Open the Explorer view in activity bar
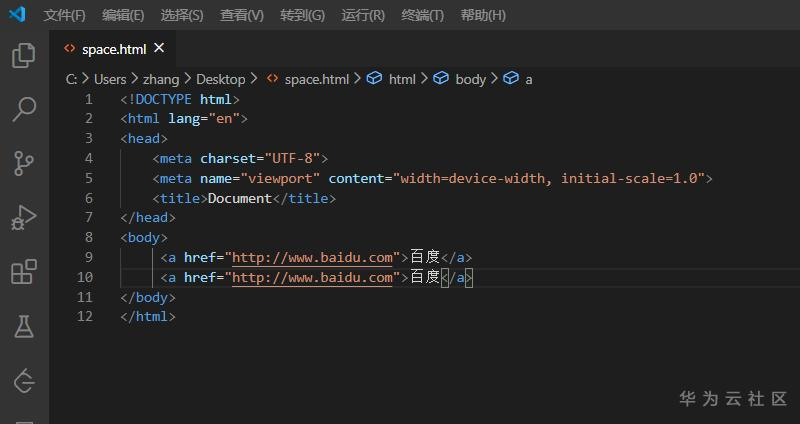 (23, 56)
